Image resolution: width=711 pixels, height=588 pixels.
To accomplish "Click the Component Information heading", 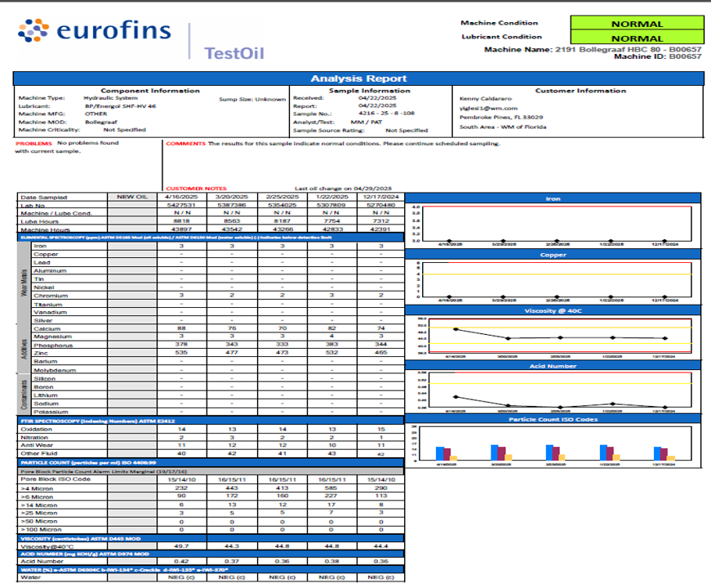I will tap(150, 91).
